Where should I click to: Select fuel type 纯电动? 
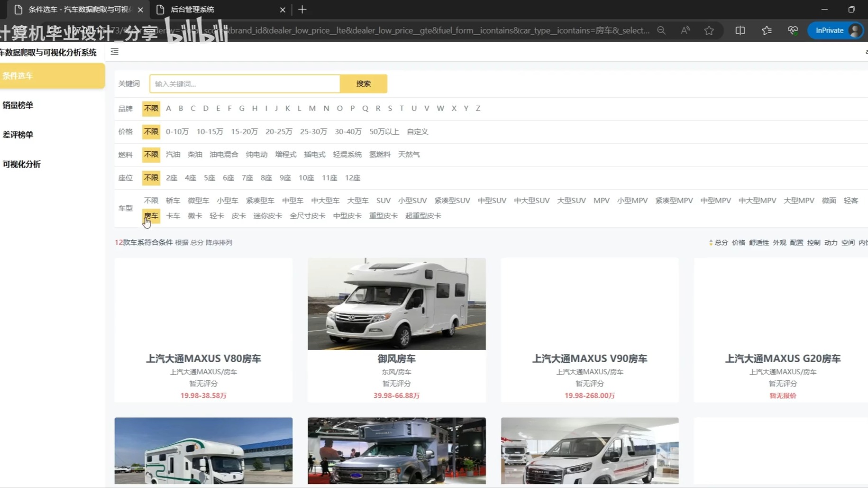click(x=256, y=154)
